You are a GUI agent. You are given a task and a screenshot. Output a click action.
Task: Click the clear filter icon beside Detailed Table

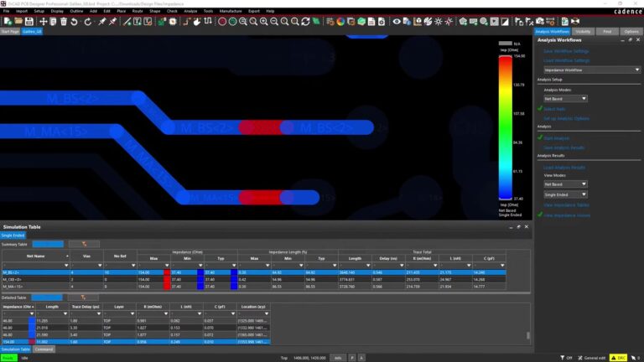coord(83,297)
